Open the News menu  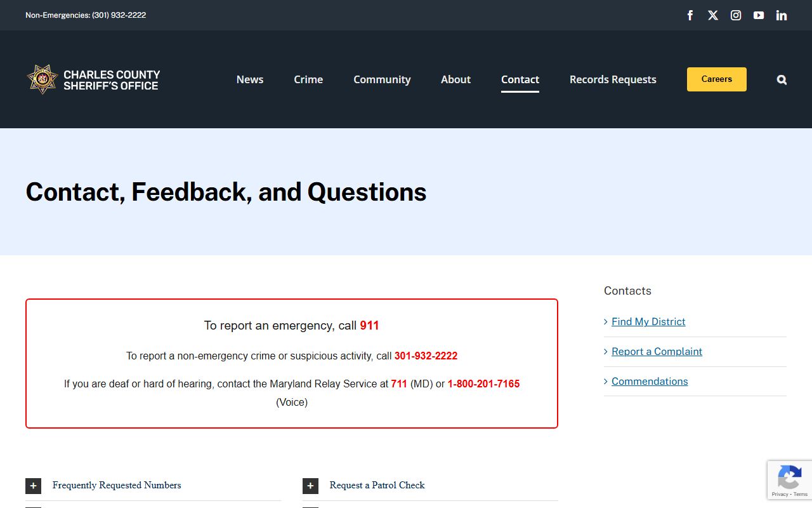250,79
